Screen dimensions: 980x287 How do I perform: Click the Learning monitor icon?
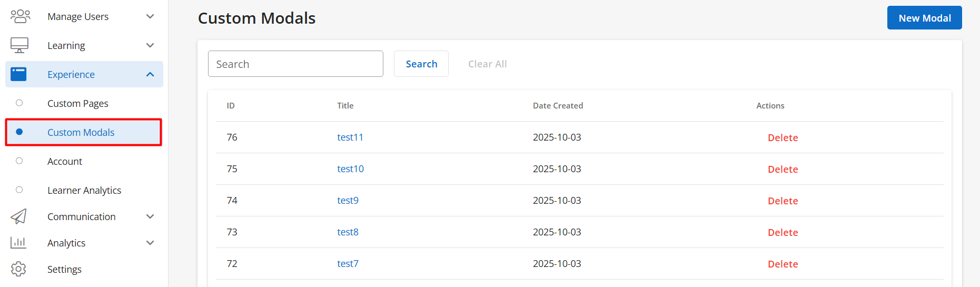[19, 45]
